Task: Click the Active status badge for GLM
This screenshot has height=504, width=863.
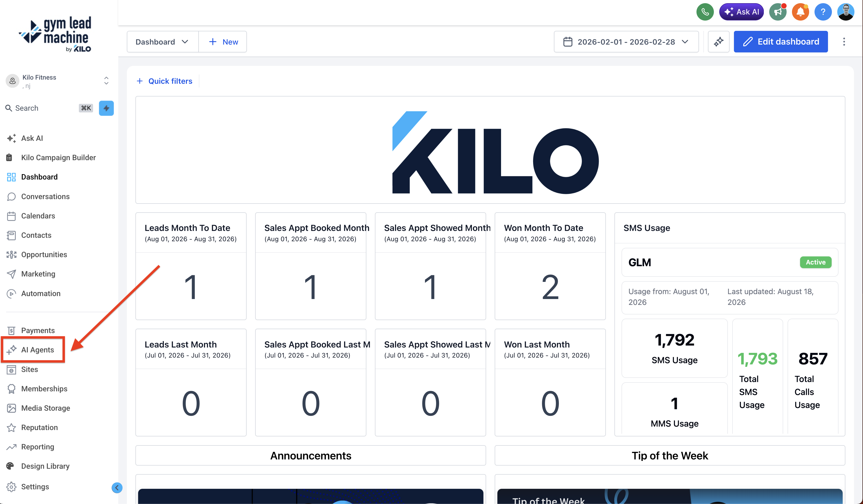Action: [x=815, y=262]
